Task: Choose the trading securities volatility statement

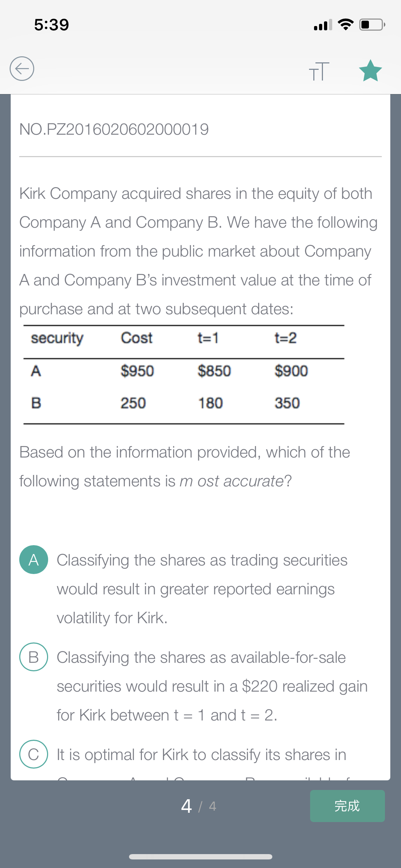Action: [202, 589]
